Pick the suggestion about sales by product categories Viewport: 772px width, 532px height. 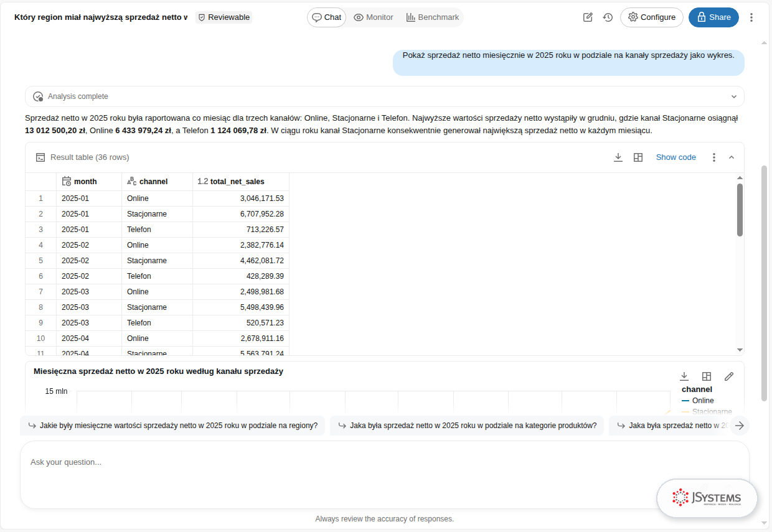(467, 426)
